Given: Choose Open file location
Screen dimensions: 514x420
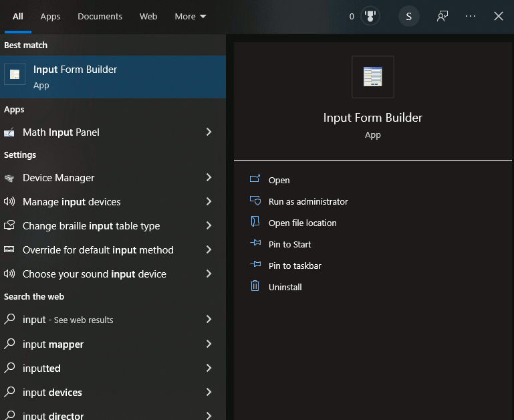Looking at the screenshot, I should pyautogui.click(x=302, y=223).
